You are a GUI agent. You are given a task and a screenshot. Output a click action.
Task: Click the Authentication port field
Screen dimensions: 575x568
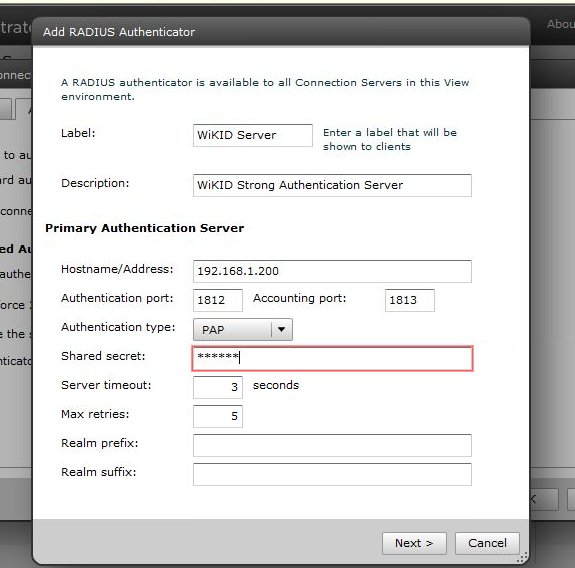(218, 300)
